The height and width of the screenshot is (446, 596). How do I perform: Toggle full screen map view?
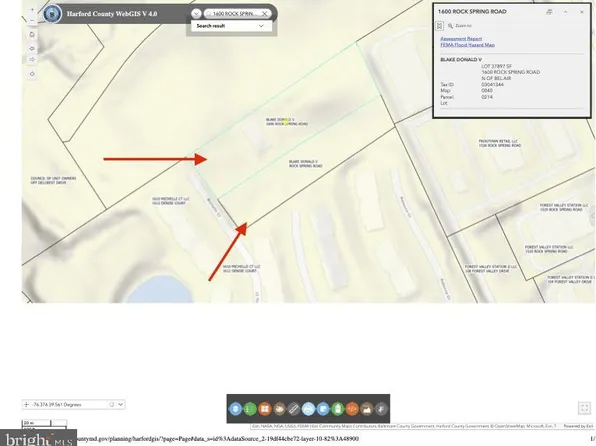[x=584, y=408]
